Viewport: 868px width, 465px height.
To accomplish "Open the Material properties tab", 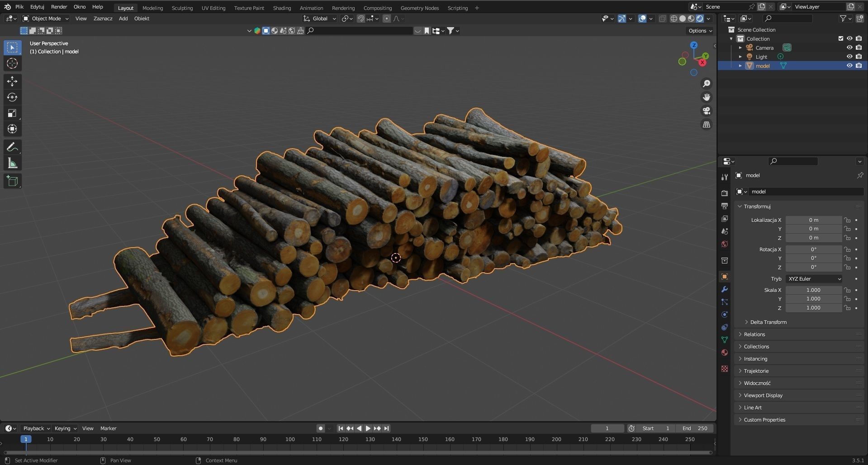I will (x=725, y=352).
